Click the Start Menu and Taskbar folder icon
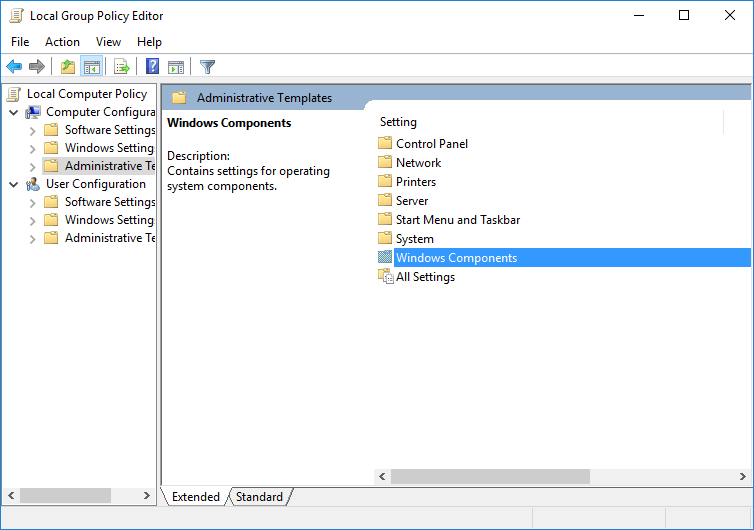Image resolution: width=754 pixels, height=530 pixels. click(385, 219)
